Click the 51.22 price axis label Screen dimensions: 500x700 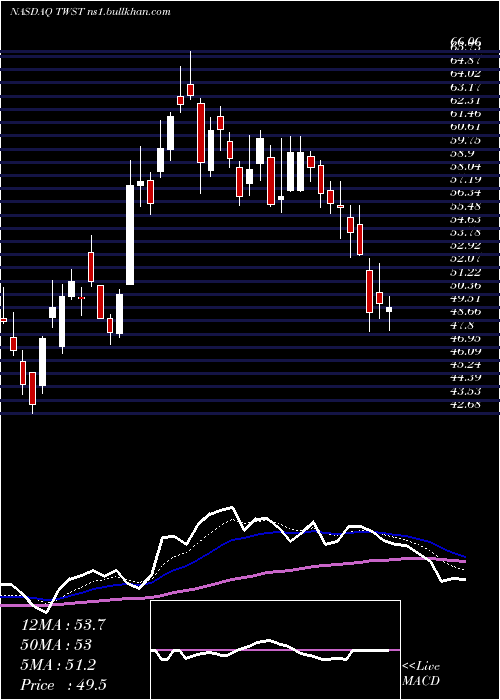click(x=466, y=273)
